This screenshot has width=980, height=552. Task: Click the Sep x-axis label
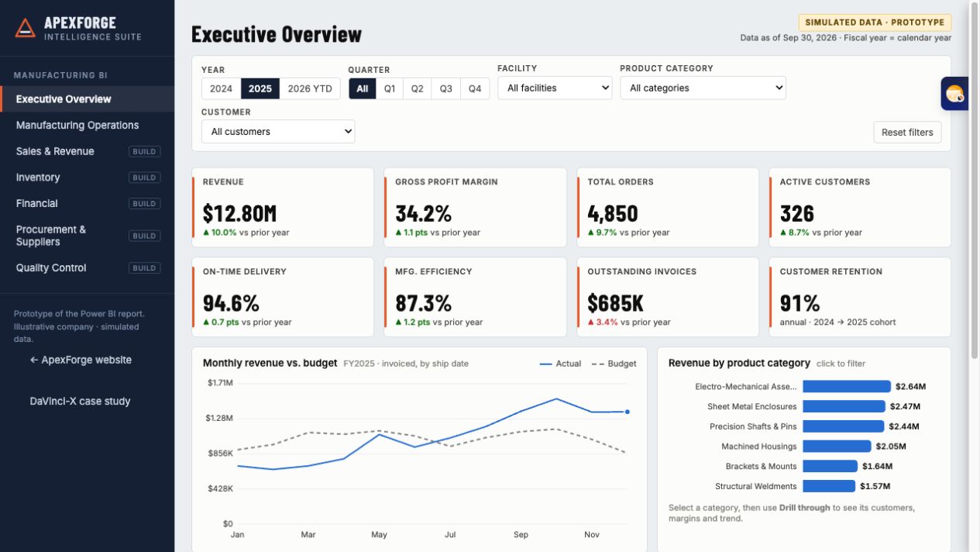pos(521,535)
